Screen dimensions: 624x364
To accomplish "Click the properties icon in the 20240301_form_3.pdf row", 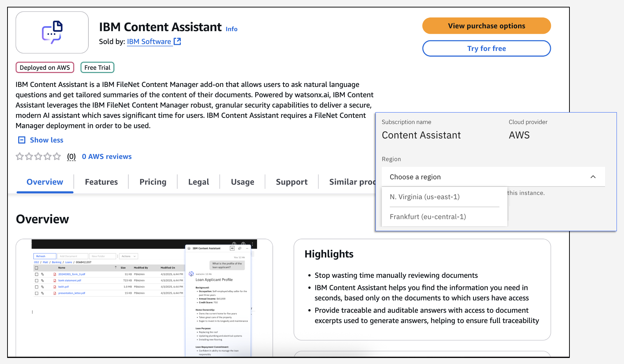I will (x=42, y=274).
